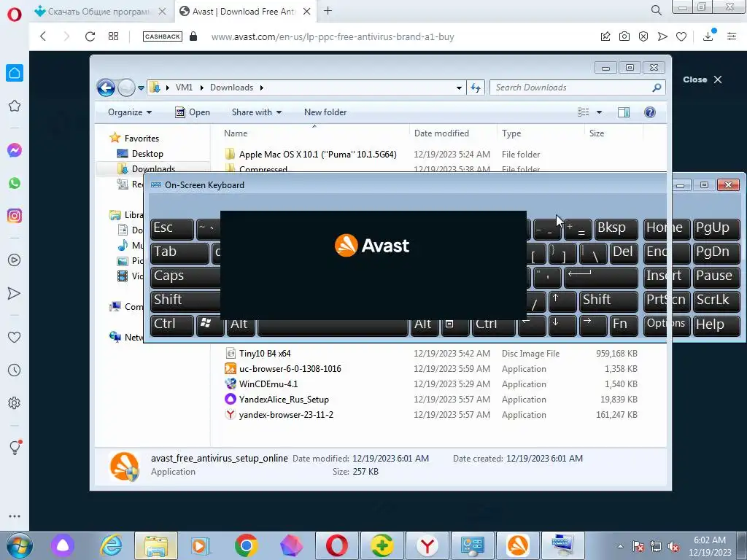Take a snapshot with camera icon
This screenshot has height=560, width=747.
point(624,36)
